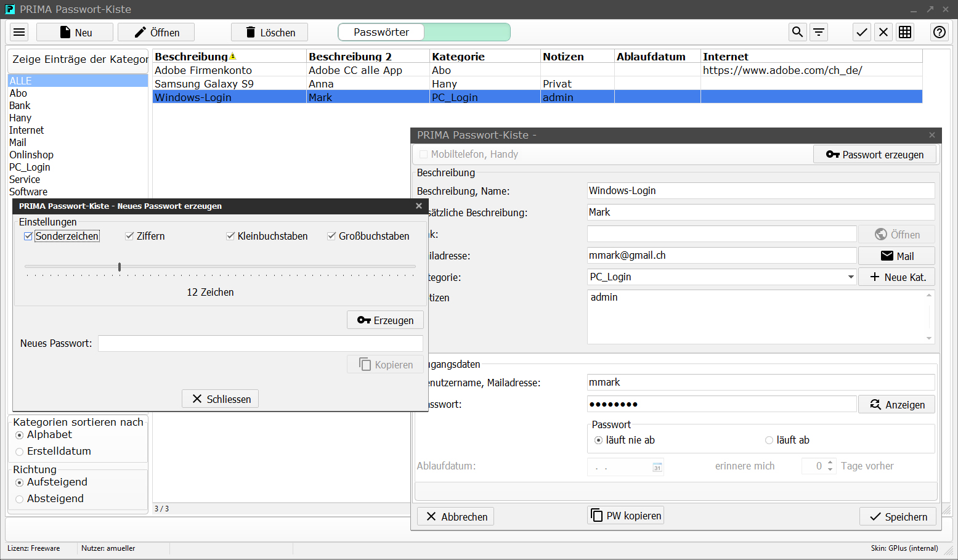958x560 pixels.
Task: Close the entry dialog with its title bar X
Action: [x=932, y=135]
